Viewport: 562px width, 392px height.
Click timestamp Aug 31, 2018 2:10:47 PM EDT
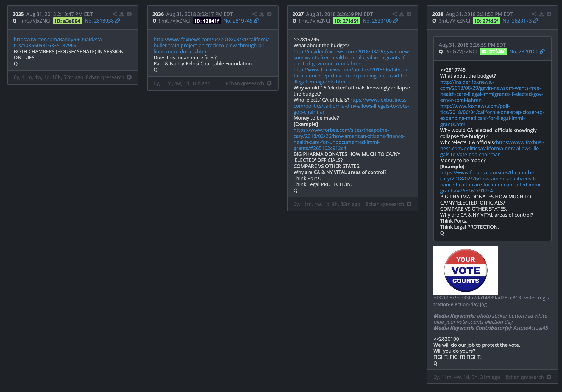click(x=60, y=14)
